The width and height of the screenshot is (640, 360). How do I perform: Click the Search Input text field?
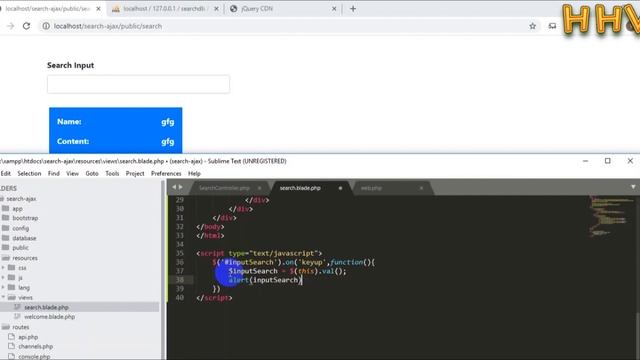(x=138, y=84)
